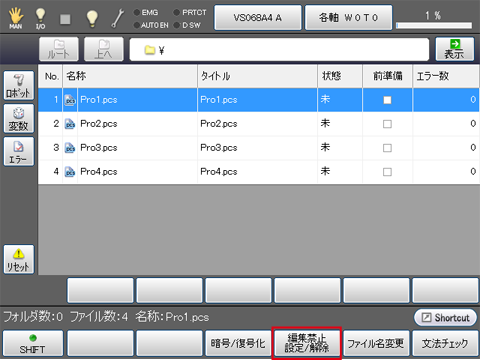Click the ファイル名変更 rename button

pyautogui.click(x=376, y=343)
